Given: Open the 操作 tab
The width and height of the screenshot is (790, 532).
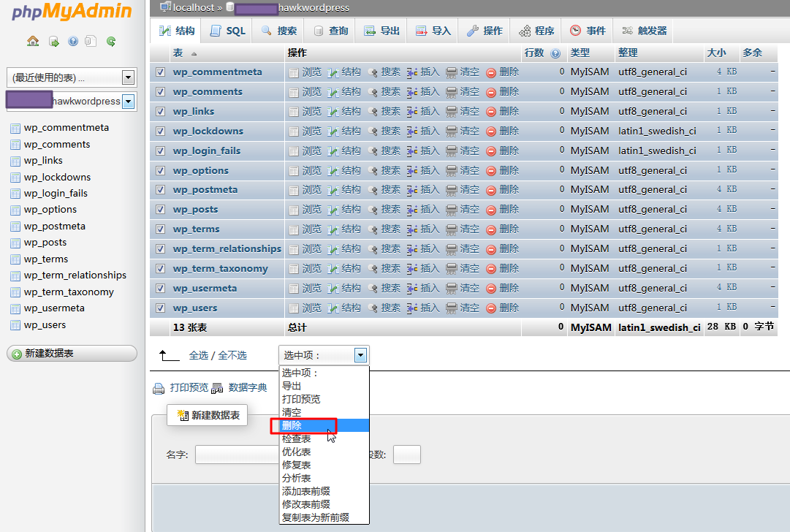Looking at the screenshot, I should coord(485,31).
